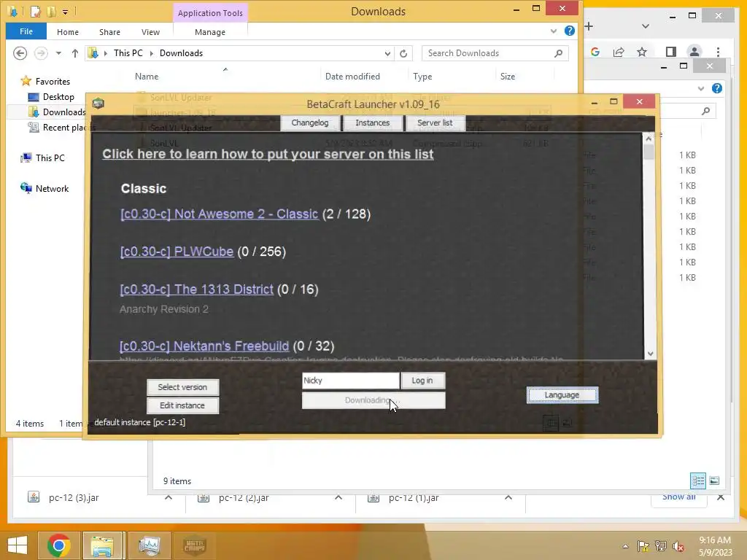Image resolution: width=747 pixels, height=560 pixels.
Task: Click the Select version button
Action: tap(183, 387)
